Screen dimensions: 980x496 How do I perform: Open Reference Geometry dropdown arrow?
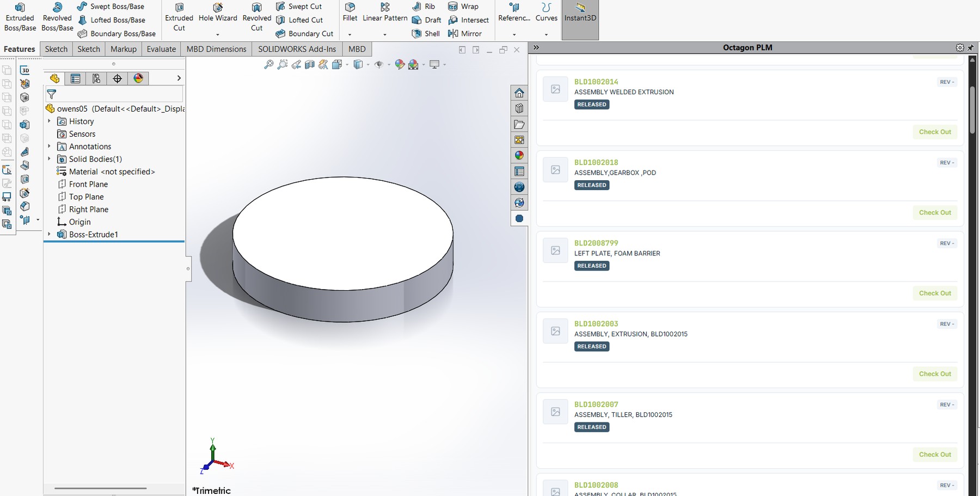[x=514, y=35]
